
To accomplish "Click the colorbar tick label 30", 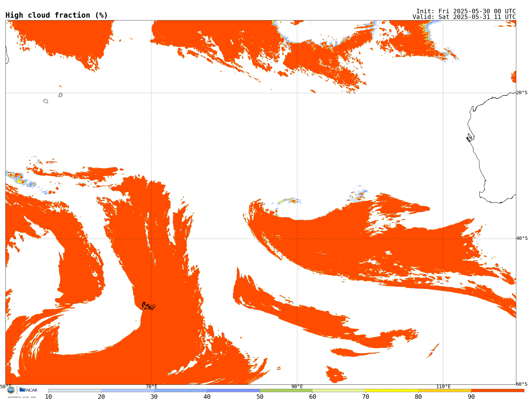I will click(x=154, y=397).
